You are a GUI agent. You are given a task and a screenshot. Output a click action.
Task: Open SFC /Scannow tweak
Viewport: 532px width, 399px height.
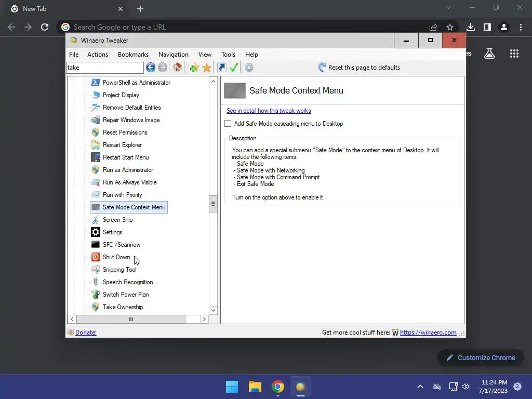(122, 245)
